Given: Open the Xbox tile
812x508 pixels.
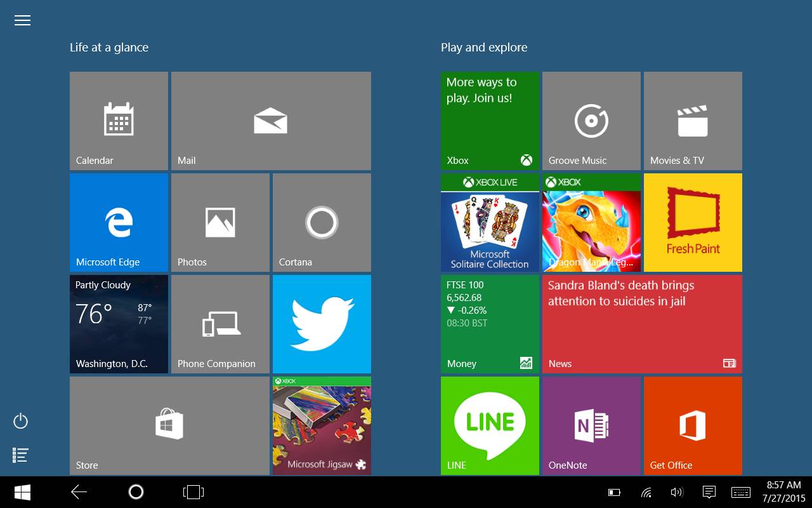Looking at the screenshot, I should tap(490, 121).
